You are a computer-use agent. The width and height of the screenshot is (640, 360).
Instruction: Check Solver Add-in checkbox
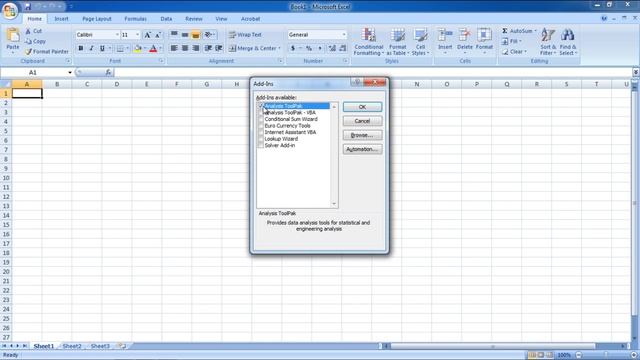260,145
